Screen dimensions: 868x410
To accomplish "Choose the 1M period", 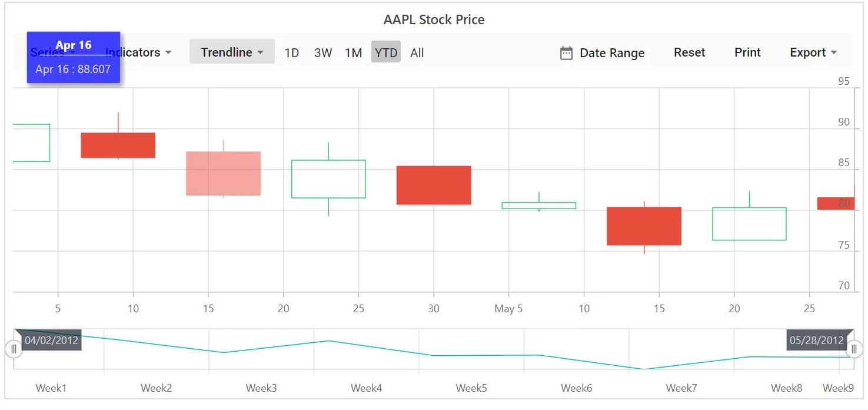I will [353, 52].
